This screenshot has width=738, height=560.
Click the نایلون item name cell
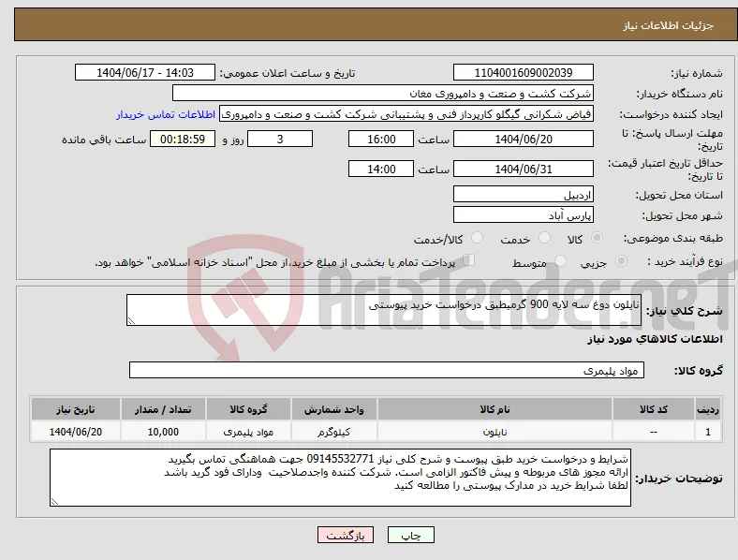[x=494, y=432]
